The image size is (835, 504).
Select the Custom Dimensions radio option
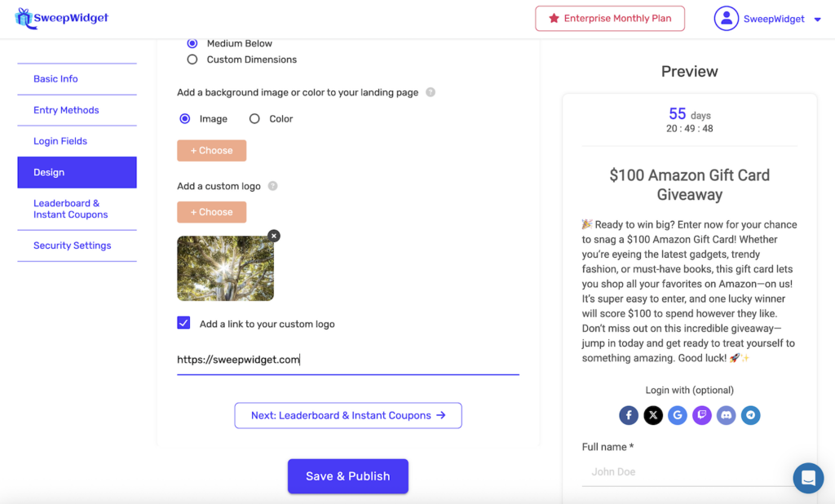[x=192, y=60]
